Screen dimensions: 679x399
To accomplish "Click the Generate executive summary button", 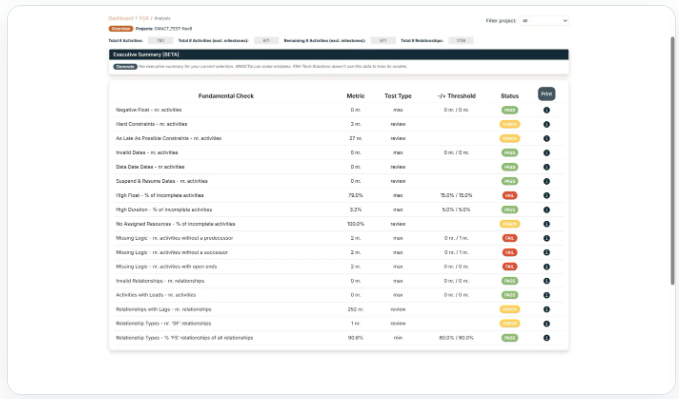I will click(125, 67).
